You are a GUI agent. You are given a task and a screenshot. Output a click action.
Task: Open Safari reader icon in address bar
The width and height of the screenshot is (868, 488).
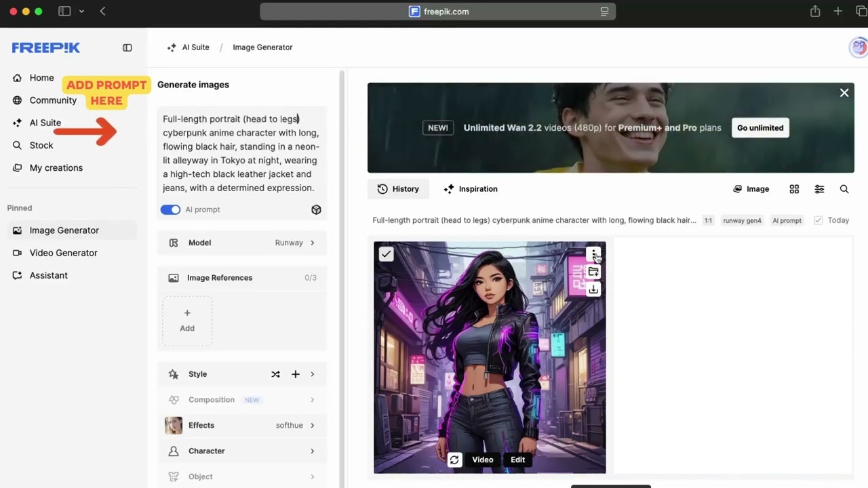[604, 12]
